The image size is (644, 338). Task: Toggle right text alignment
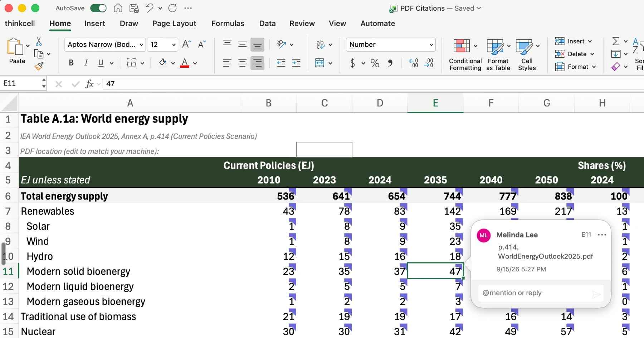tap(257, 63)
